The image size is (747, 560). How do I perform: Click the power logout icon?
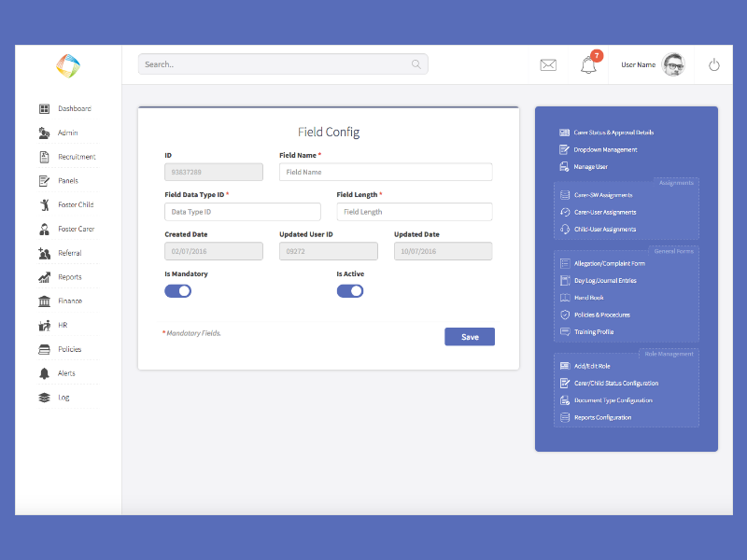[x=713, y=64]
